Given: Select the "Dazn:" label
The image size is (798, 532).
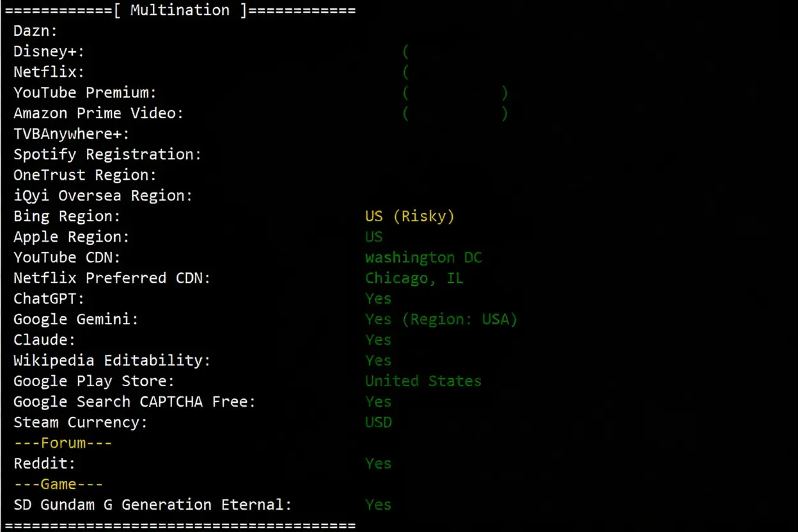Looking at the screenshot, I should 36,31.
